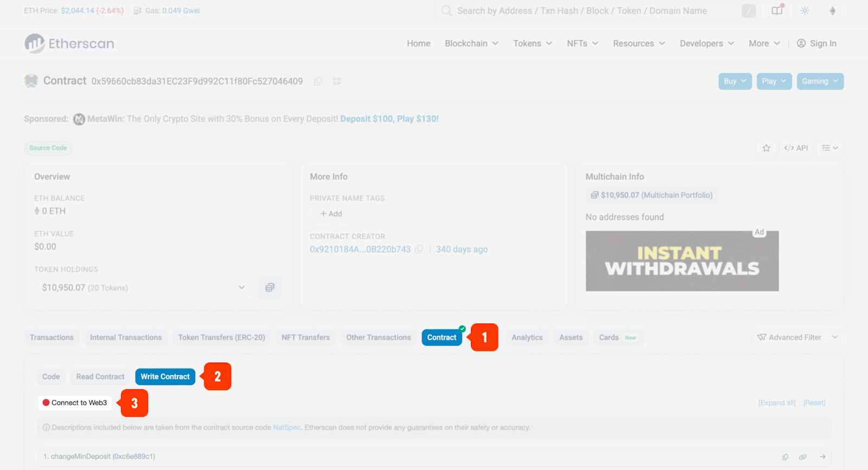Copy changeMinDeposit method link icon
This screenshot has height=470, width=868.
point(802,457)
